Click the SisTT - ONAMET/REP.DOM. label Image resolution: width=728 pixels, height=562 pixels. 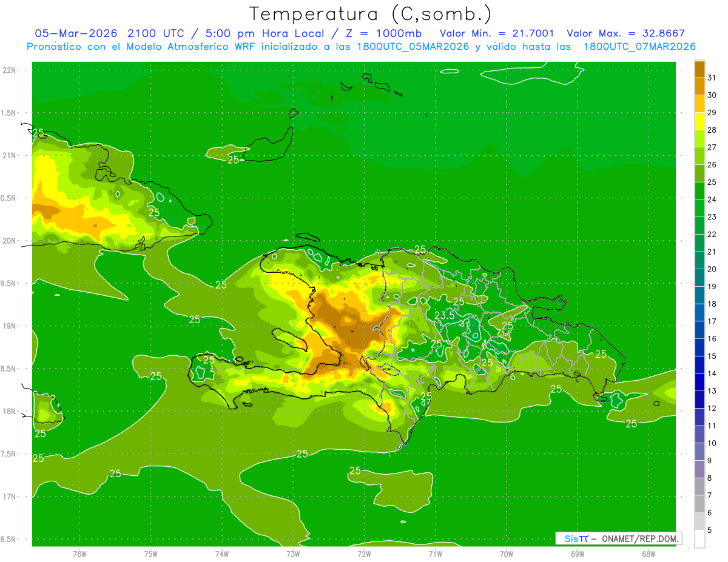pos(619,538)
